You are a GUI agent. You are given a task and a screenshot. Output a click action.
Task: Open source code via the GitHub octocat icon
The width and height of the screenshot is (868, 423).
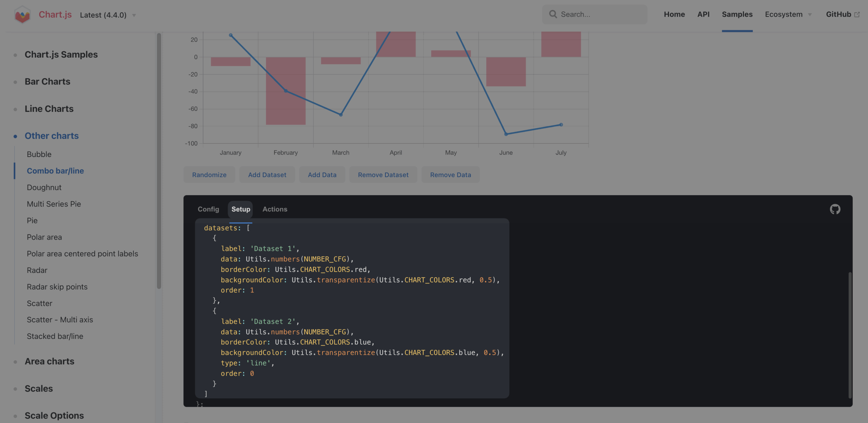point(835,209)
